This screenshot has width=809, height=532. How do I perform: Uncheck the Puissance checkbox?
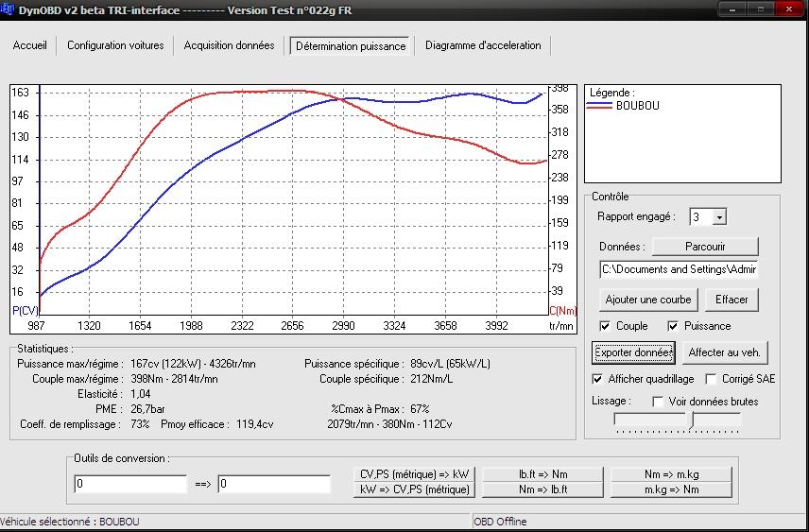click(x=672, y=326)
